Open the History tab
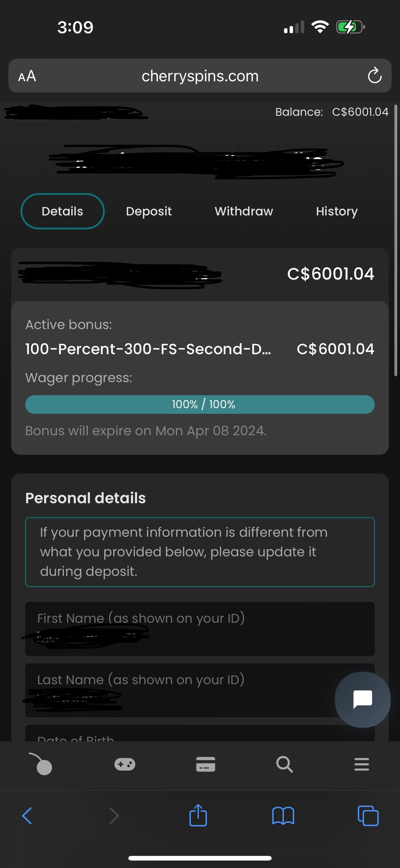This screenshot has width=400, height=868. tap(337, 211)
